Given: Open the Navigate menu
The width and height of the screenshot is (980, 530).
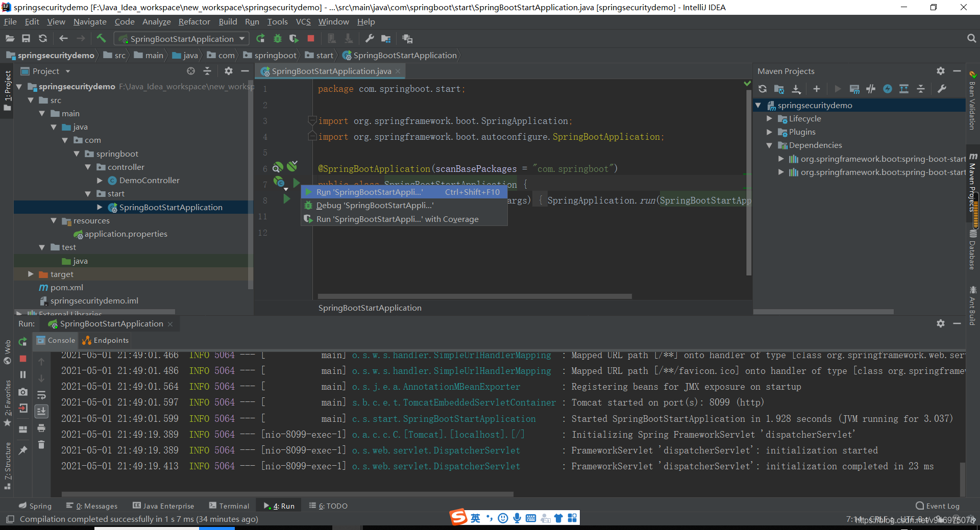Looking at the screenshot, I should coord(90,21).
